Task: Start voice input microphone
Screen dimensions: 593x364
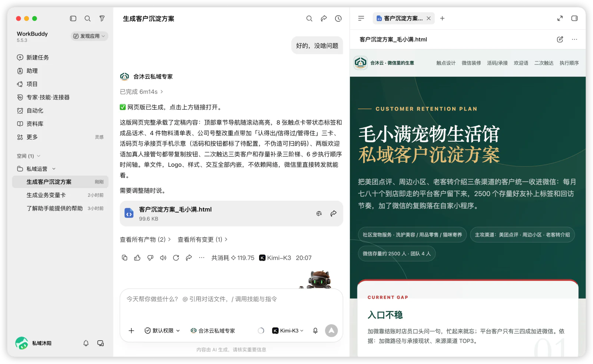Action: pyautogui.click(x=315, y=331)
